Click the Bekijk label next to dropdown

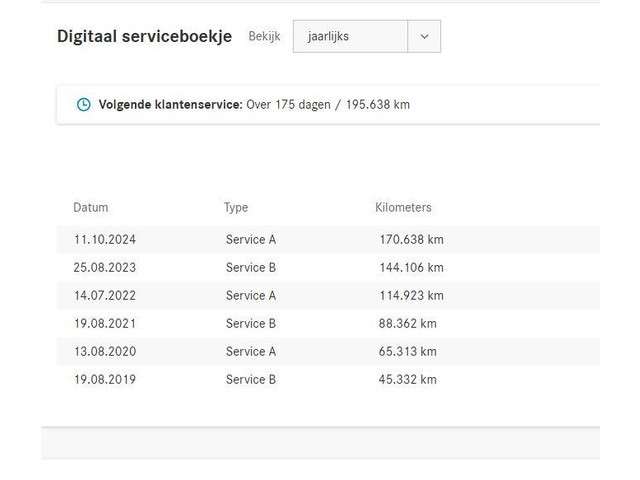point(264,37)
